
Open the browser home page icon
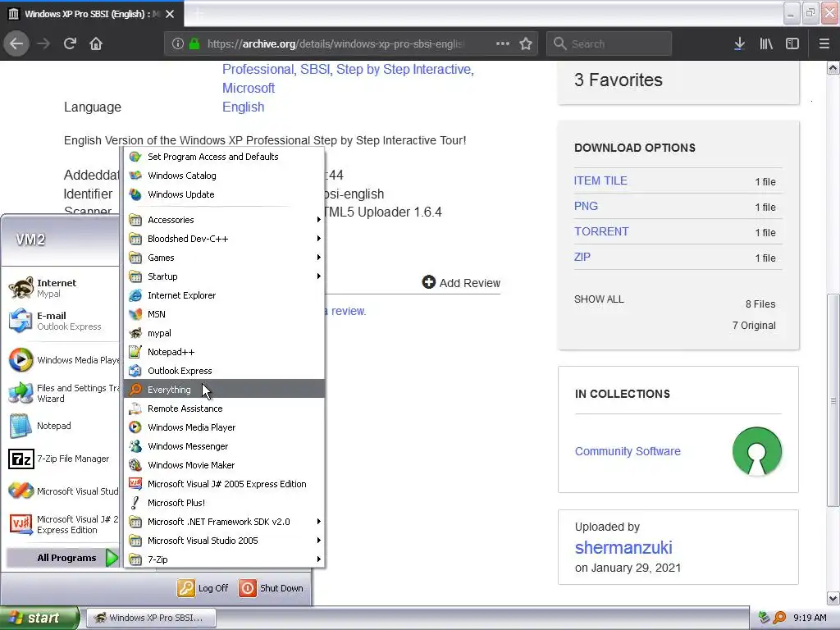(96, 43)
